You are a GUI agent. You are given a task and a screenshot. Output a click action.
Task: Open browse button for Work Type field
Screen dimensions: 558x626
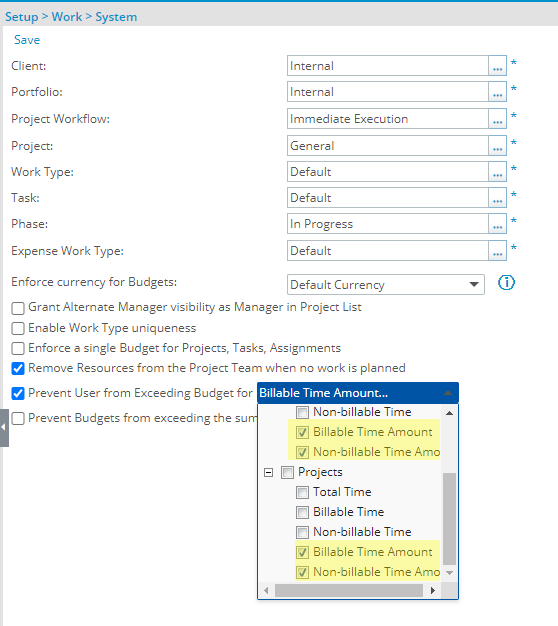click(x=497, y=172)
